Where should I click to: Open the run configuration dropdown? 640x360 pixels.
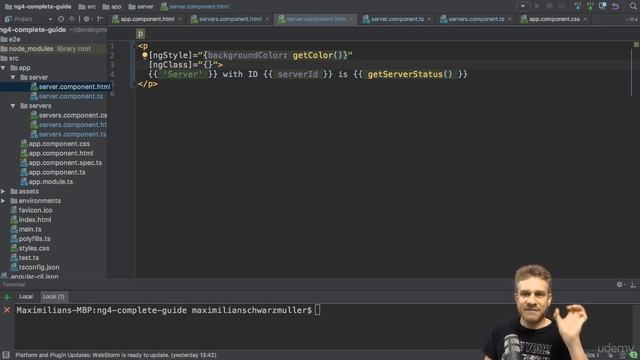[522, 6]
